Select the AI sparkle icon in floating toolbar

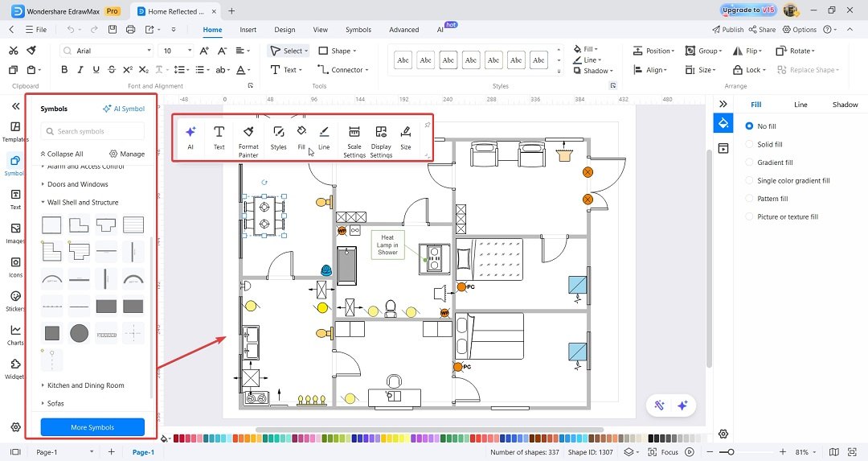[190, 137]
